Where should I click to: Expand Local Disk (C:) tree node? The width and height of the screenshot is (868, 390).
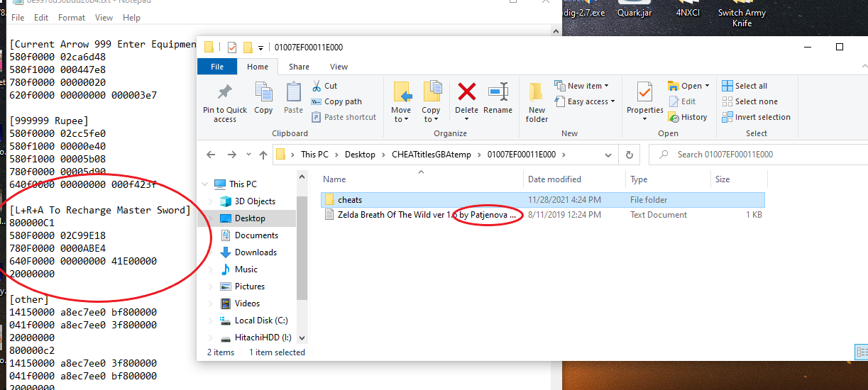(211, 321)
